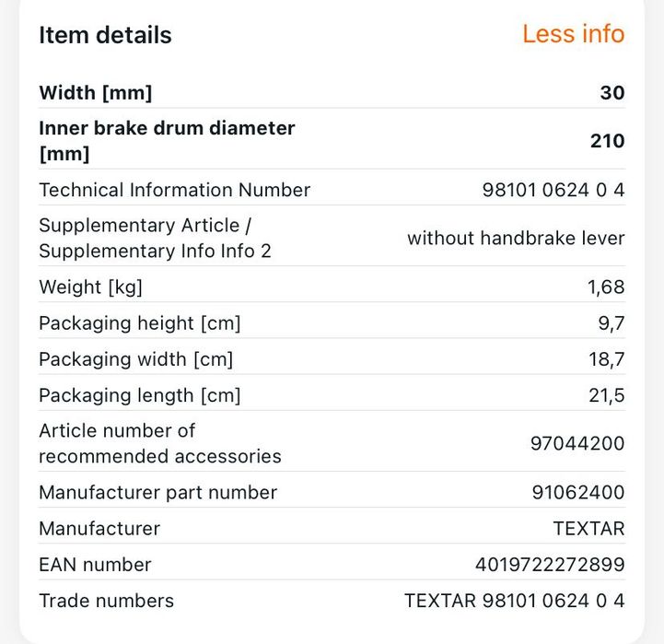The width and height of the screenshot is (664, 644).
Task: Click the inner brake drum diameter value 210
Action: [x=607, y=141]
